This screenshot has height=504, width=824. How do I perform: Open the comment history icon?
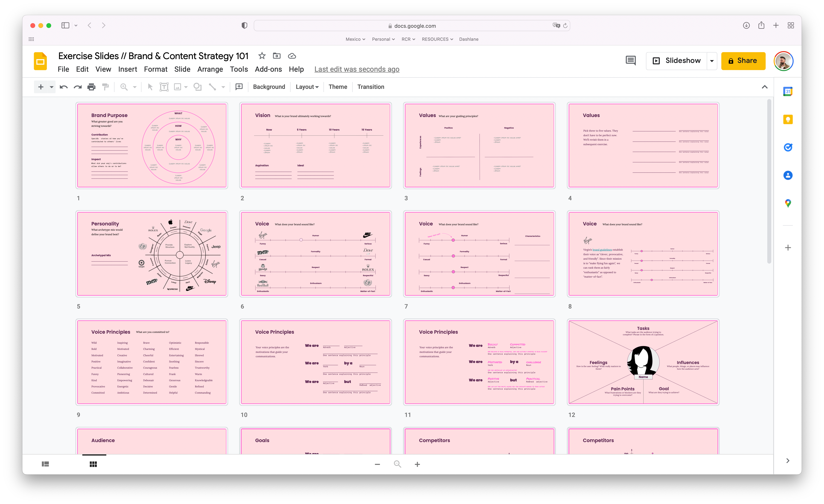tap(630, 61)
